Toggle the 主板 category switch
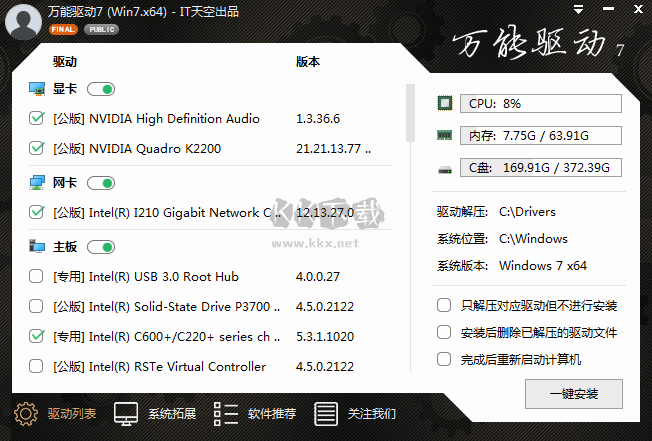Image resolution: width=652 pixels, height=441 pixels. click(x=101, y=247)
